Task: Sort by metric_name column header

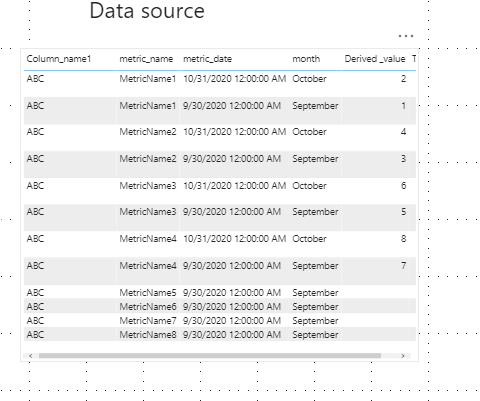Action: tap(146, 59)
